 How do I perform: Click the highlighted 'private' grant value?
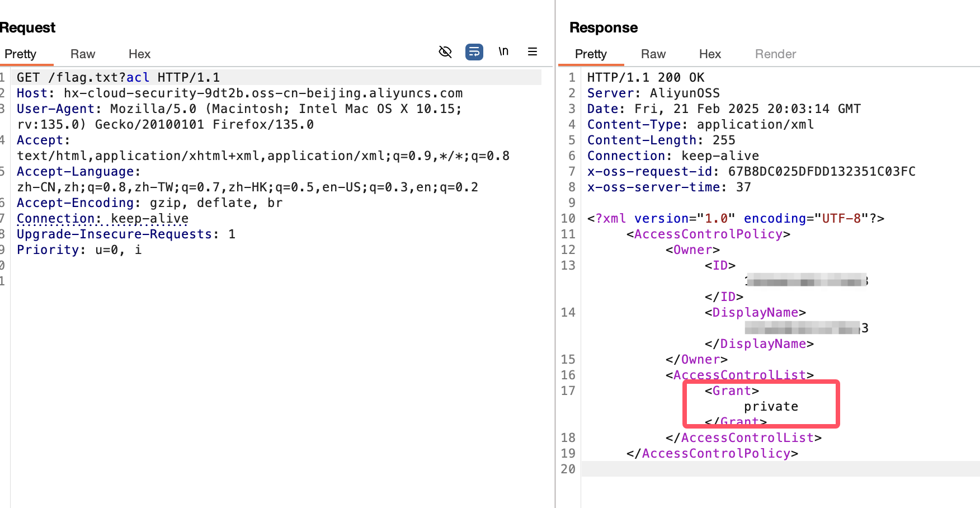[x=771, y=407]
